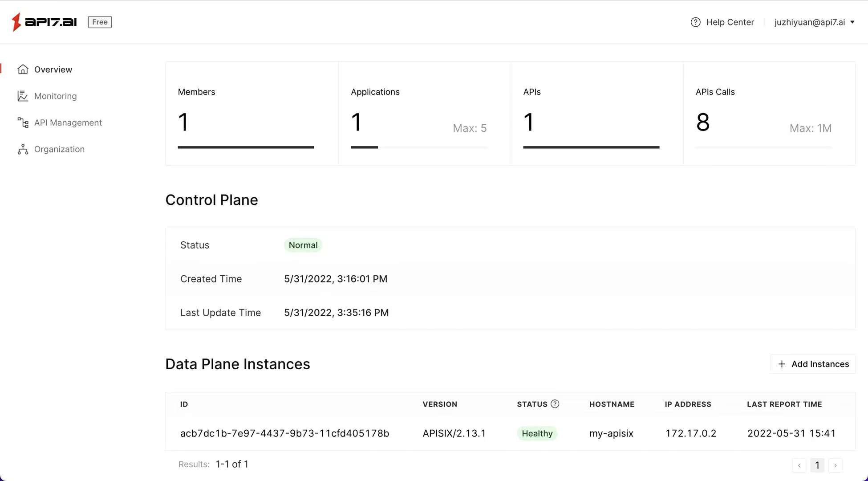Click the API Management tree icon
Image resolution: width=868 pixels, height=481 pixels.
pos(23,122)
